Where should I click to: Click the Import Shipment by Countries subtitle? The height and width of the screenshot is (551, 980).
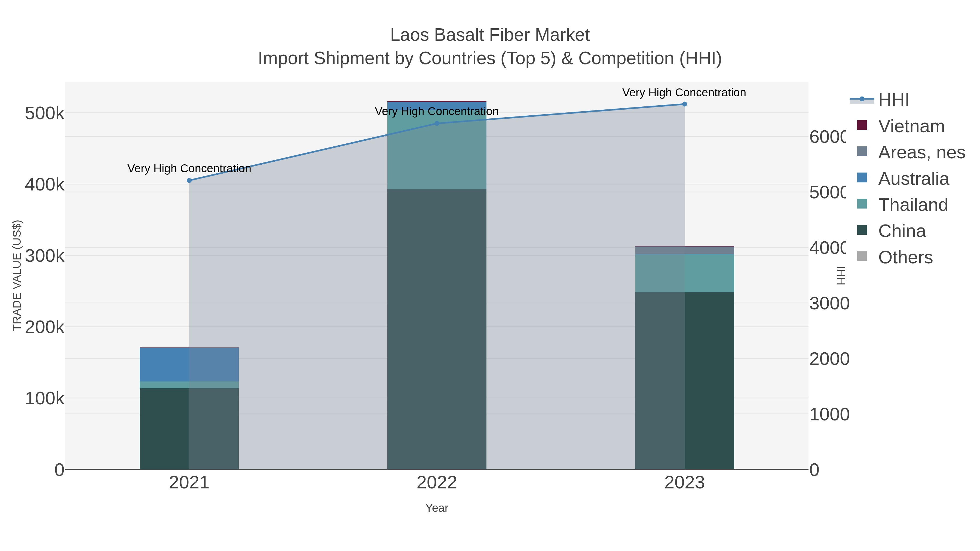point(490,59)
